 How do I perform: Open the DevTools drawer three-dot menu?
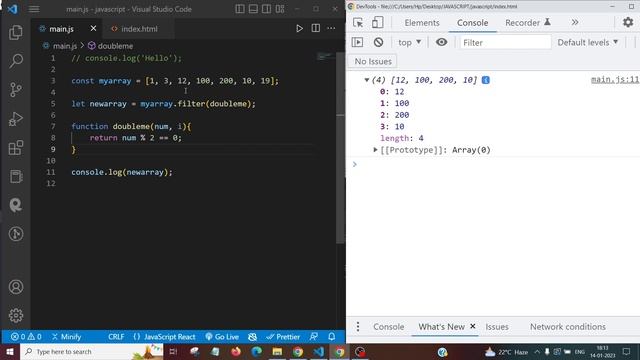click(x=358, y=327)
